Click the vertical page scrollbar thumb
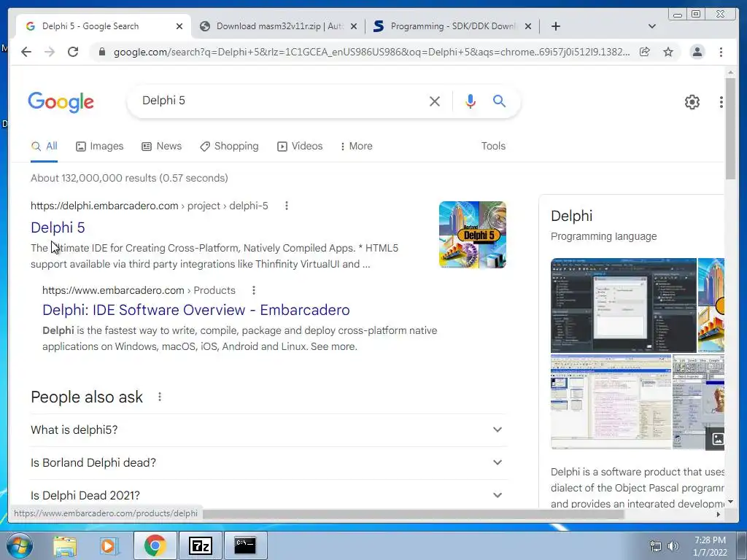This screenshot has width=747, height=560. point(730,128)
